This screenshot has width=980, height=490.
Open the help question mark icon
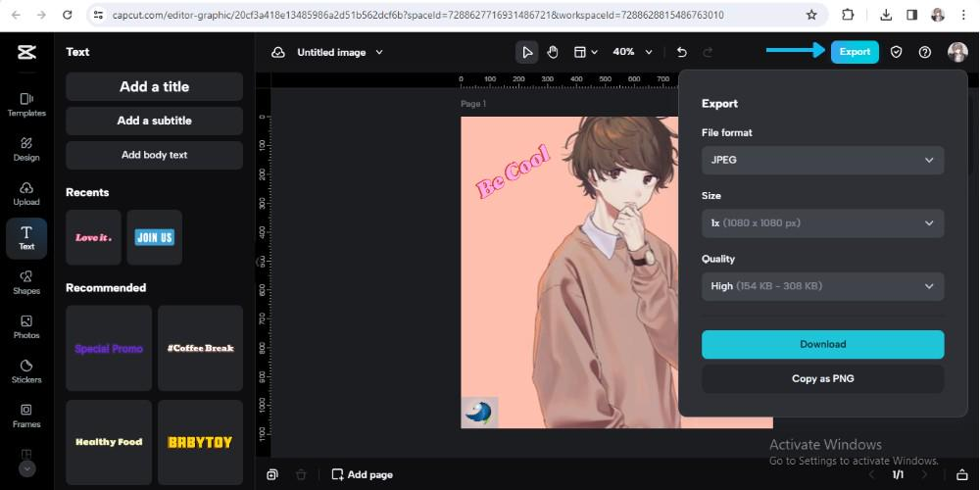coord(925,53)
